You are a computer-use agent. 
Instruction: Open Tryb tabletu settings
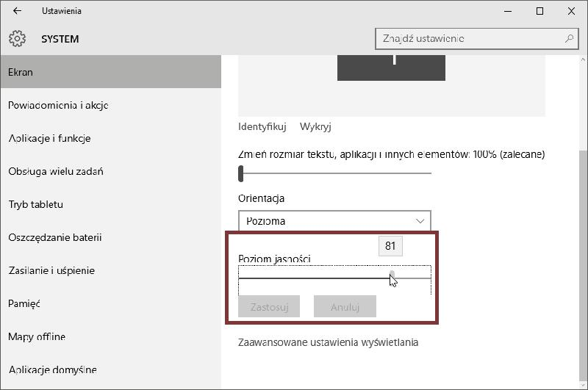point(111,204)
